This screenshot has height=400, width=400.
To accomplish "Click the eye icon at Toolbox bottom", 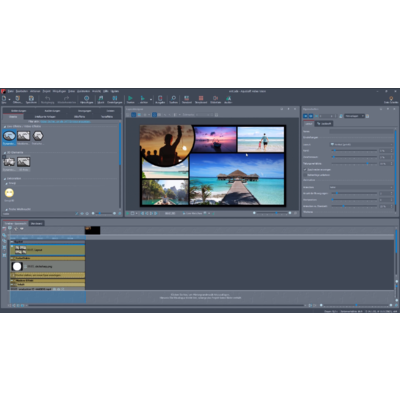I will point(82,213).
